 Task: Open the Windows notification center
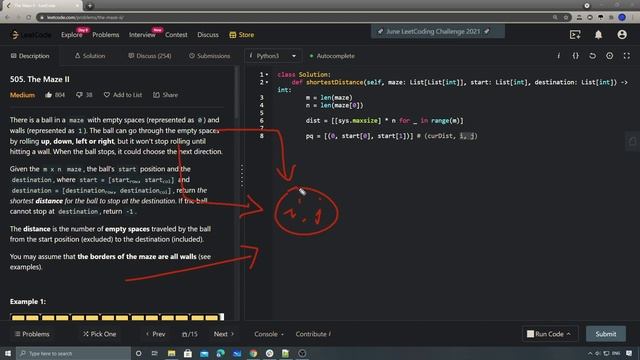(x=629, y=353)
